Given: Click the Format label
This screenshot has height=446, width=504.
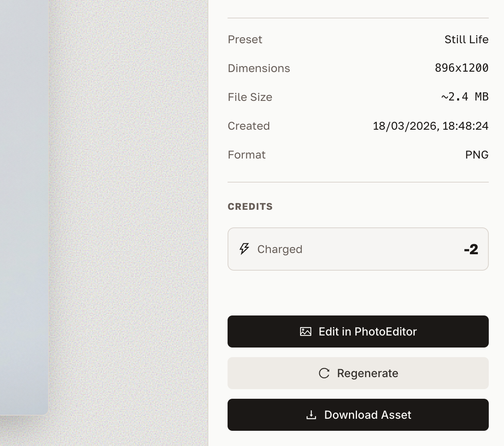Looking at the screenshot, I should [x=247, y=155].
